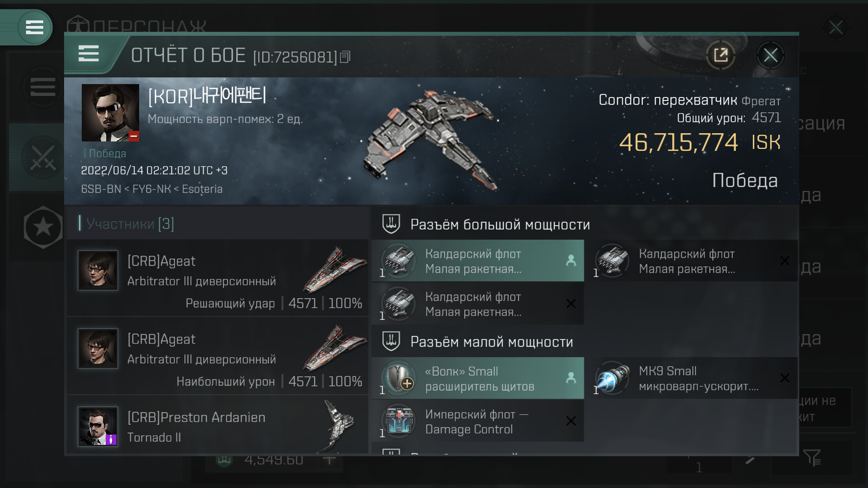This screenshot has height=488, width=868.
Task: Click the share/export report icon
Action: [721, 55]
